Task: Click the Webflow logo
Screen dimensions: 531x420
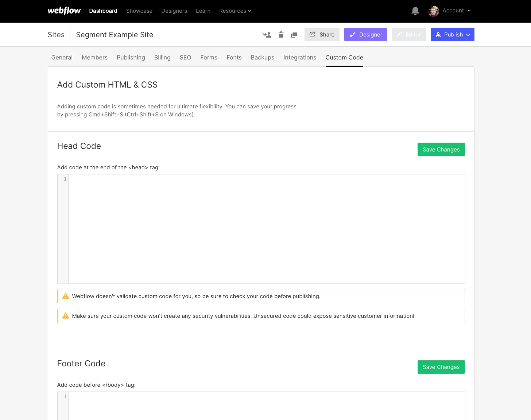Action: coord(64,11)
